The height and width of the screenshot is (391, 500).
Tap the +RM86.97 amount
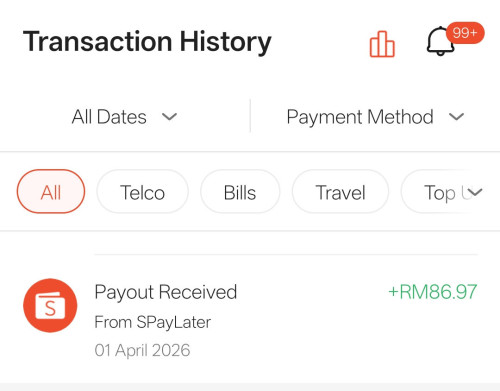coord(433,292)
